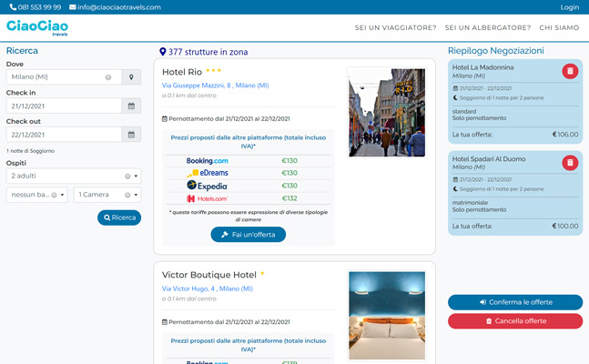
Task: Open the Chi siamo page
Action: point(558,28)
